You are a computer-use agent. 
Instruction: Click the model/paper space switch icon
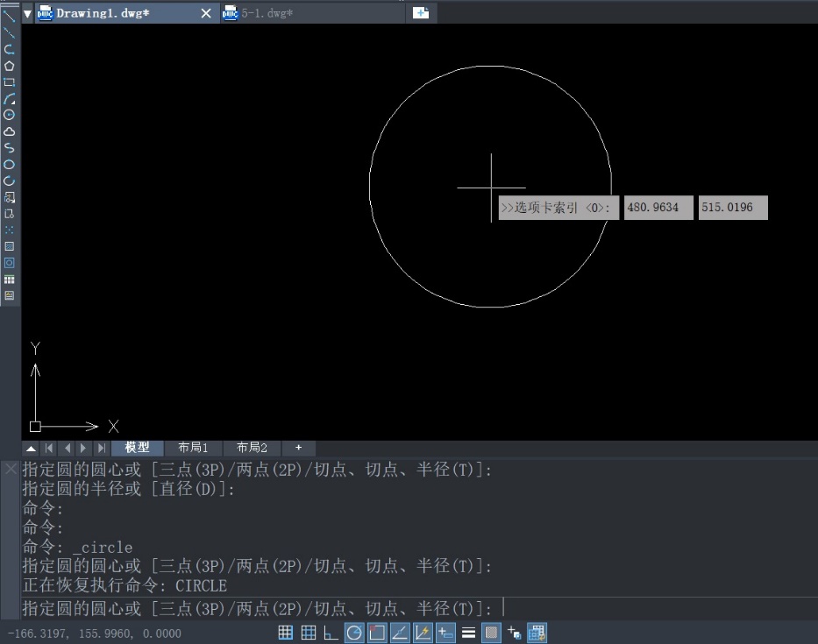click(537, 633)
